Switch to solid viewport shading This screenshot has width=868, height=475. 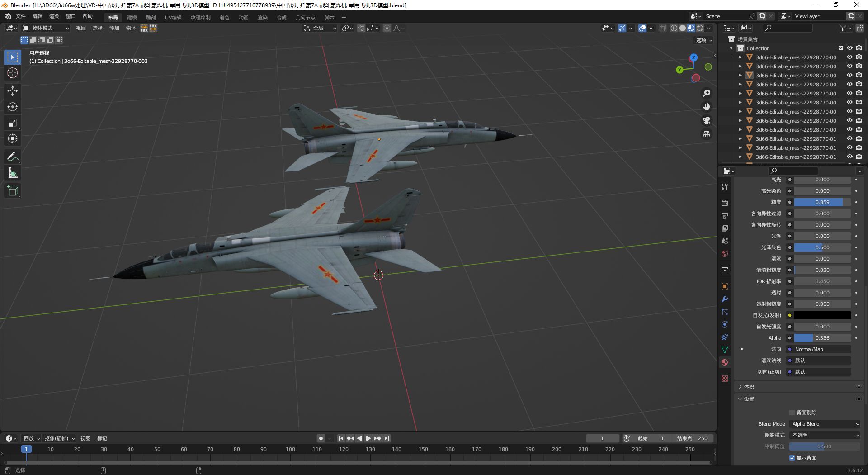tap(683, 28)
